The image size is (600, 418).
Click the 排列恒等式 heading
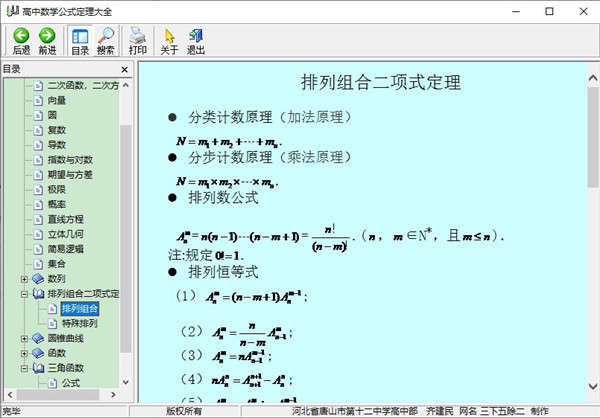click(223, 272)
